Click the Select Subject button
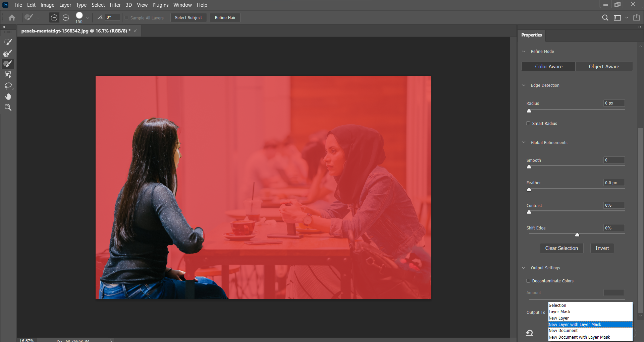The image size is (644, 342). (189, 17)
